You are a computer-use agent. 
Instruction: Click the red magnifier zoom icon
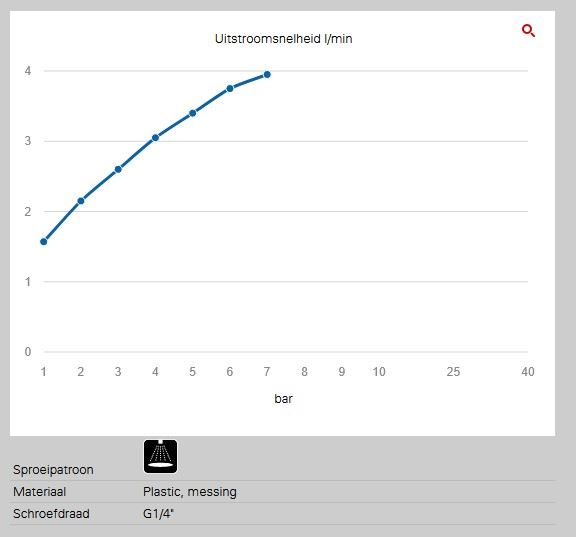click(528, 30)
